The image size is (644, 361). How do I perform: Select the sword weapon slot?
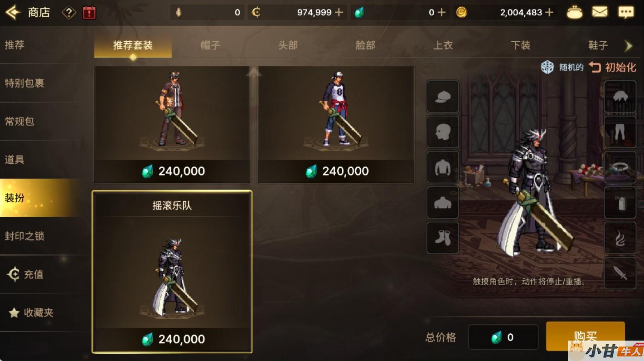[x=620, y=273]
